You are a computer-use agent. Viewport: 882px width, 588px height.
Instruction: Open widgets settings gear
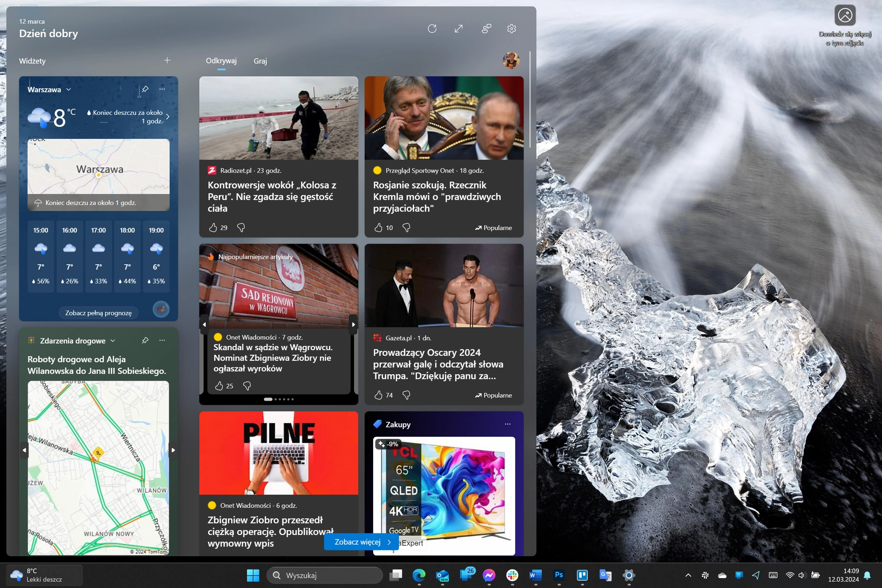(512, 29)
